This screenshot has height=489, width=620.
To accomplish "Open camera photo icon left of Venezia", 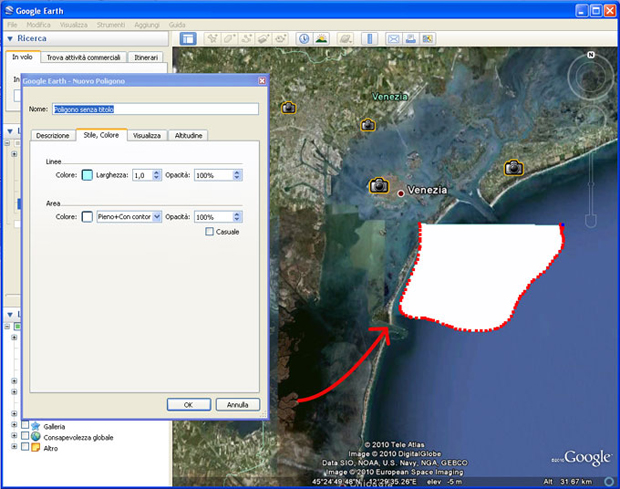I will [379, 185].
